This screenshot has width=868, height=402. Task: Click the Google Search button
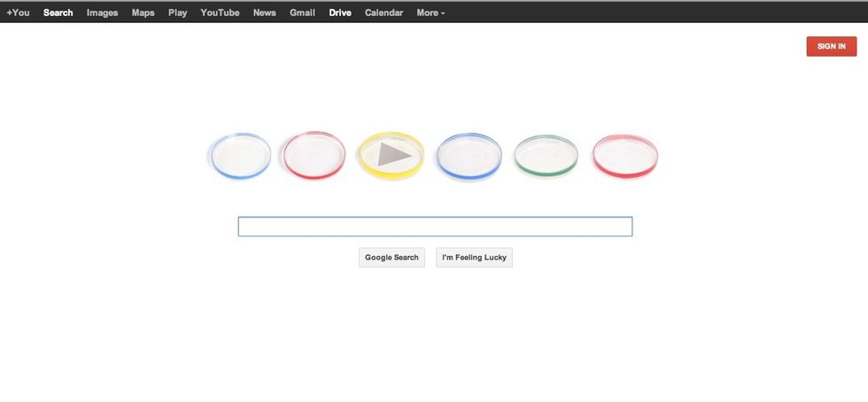click(x=391, y=258)
